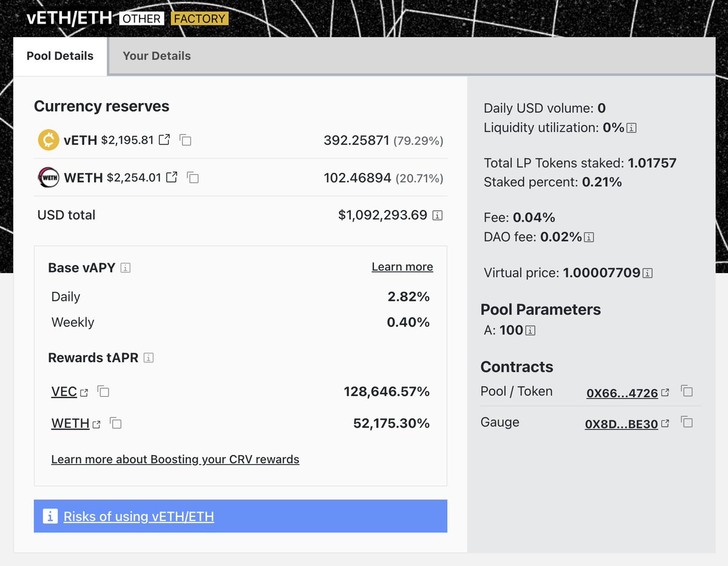Image resolution: width=728 pixels, height=566 pixels.
Task: Click the vETH/ETH pool title
Action: click(70, 18)
